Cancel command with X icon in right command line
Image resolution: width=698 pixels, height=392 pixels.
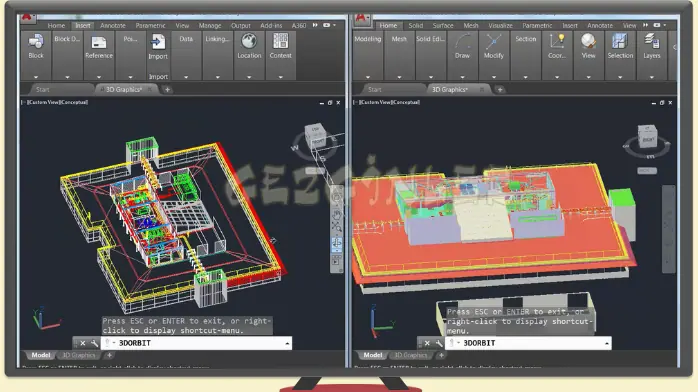tap(427, 343)
